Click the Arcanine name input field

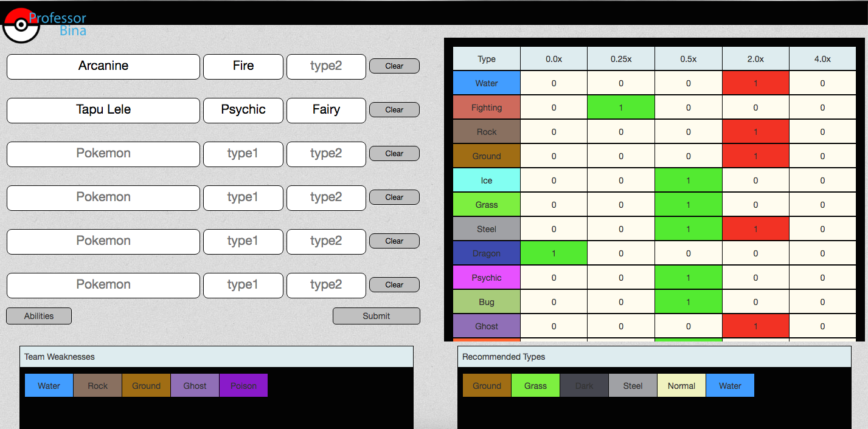(x=103, y=66)
